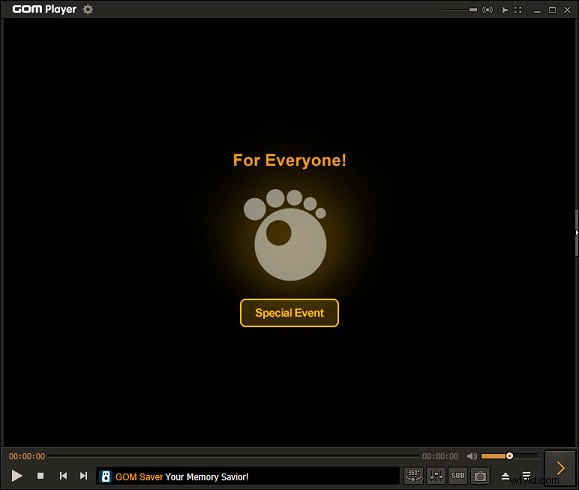579x490 pixels.
Task: Switch to fullscreen mode using title bar icon
Action: coord(518,10)
